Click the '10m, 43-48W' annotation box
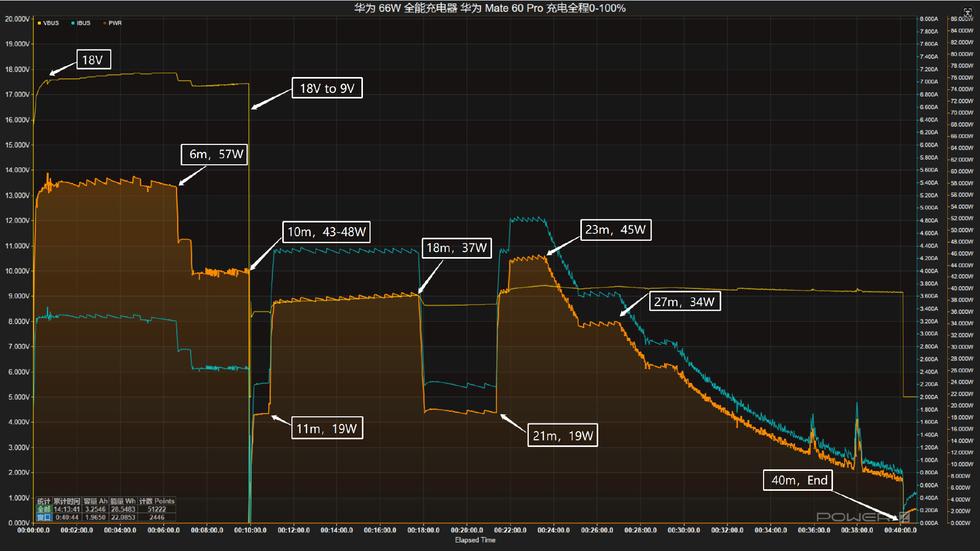Screen dimensions: 980x551 pyautogui.click(x=327, y=232)
